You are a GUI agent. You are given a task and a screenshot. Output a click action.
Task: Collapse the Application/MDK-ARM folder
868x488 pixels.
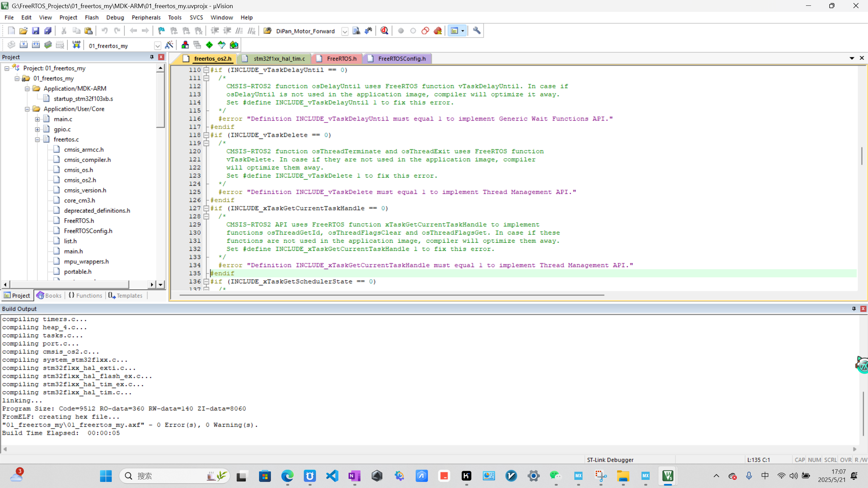27,88
